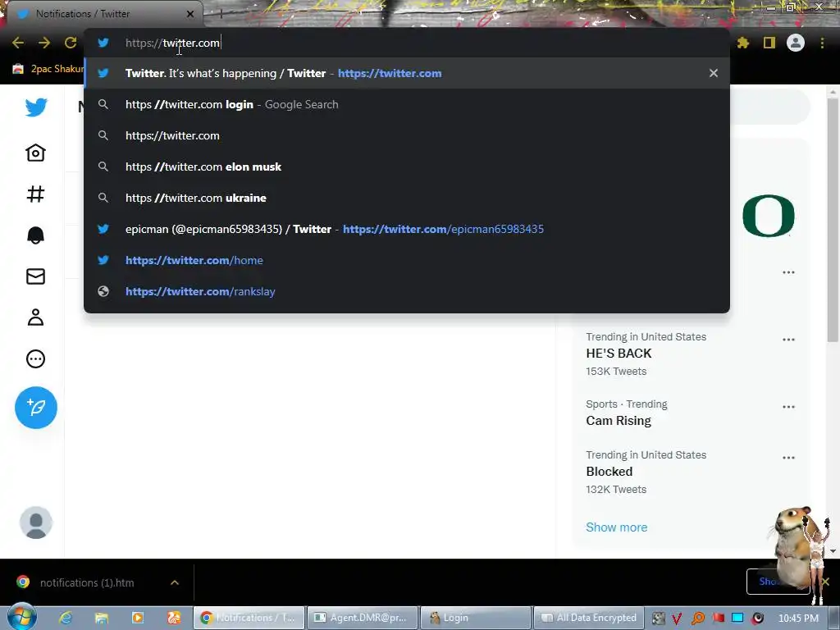Screen dimensions: 840x630
Task: Open a new tab with the plus button
Action: pyautogui.click(x=221, y=14)
